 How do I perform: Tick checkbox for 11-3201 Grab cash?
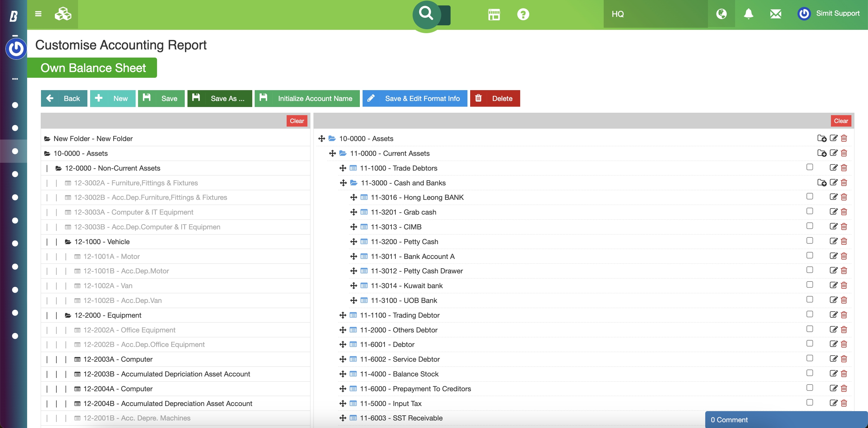click(x=809, y=211)
